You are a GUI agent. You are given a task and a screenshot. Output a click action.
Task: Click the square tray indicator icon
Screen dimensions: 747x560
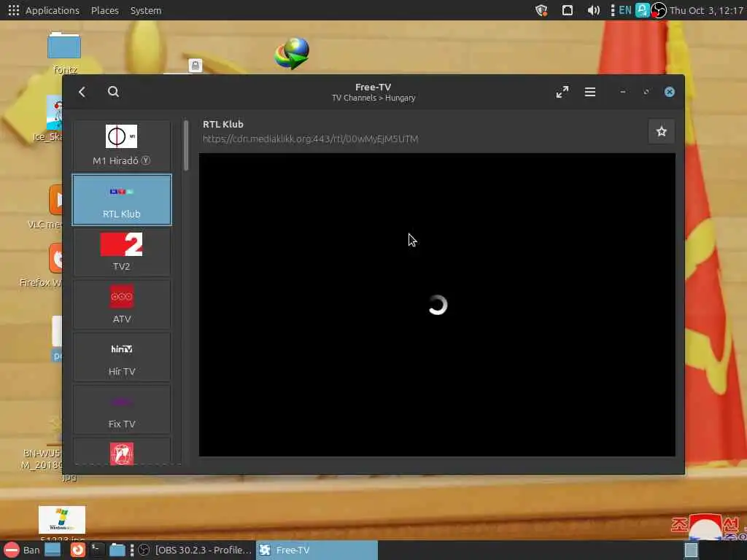tap(567, 10)
